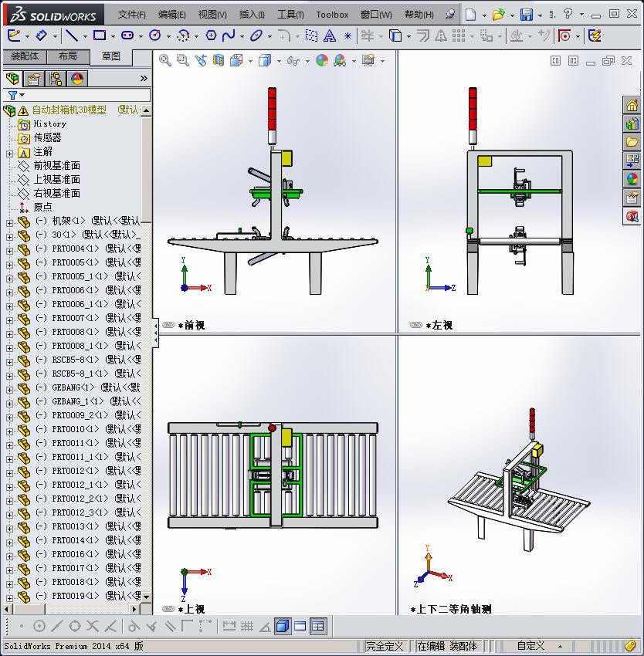Open the PropertyManager tab icon
The height and width of the screenshot is (656, 644).
[34, 79]
